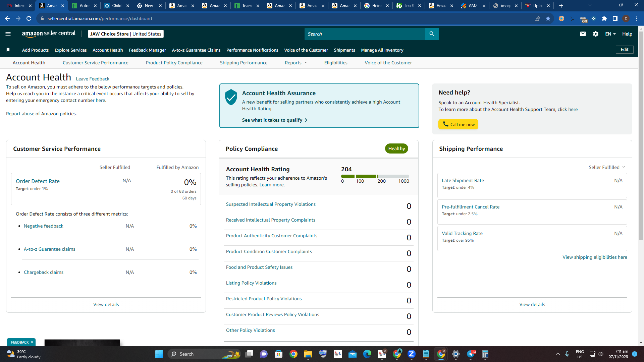Image resolution: width=644 pixels, height=362 pixels.
Task: Open the browser profile avatar
Action: click(626, 18)
